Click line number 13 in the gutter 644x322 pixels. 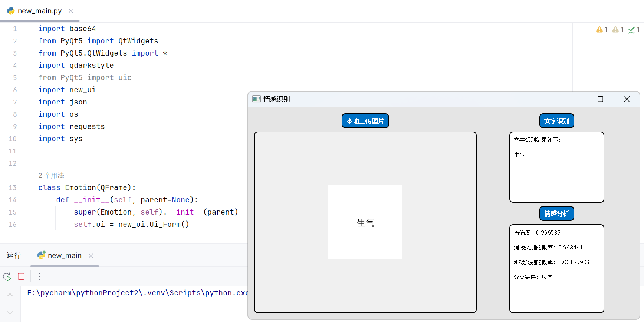click(13, 187)
